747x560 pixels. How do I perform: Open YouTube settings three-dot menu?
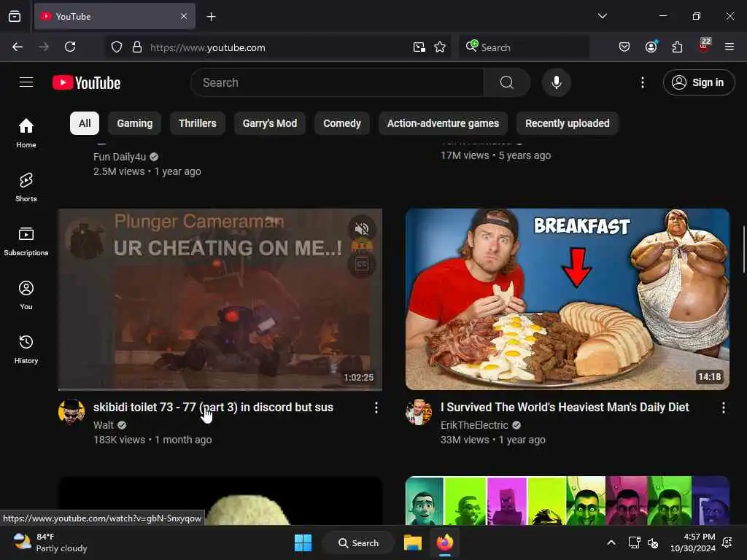(642, 82)
